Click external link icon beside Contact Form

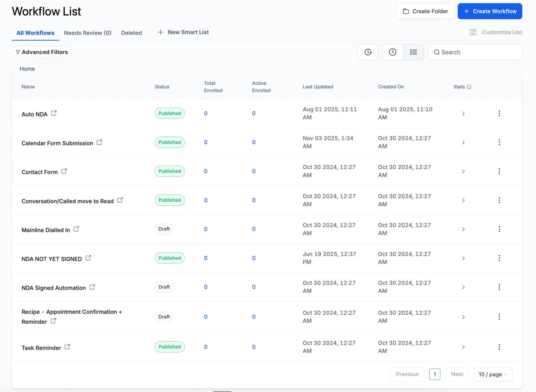click(64, 171)
